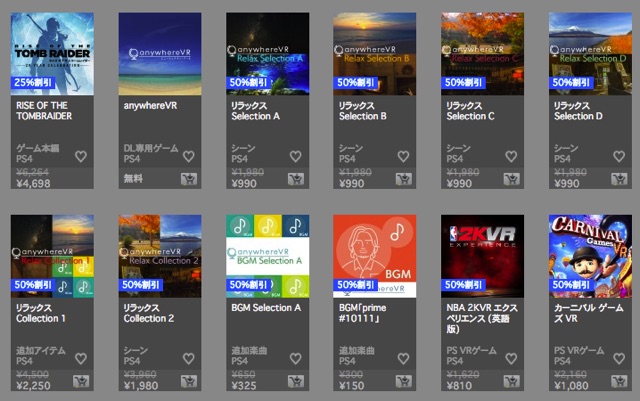Open the BGM「prime #10111」 title
The height and width of the screenshot is (401, 640).
point(362,313)
